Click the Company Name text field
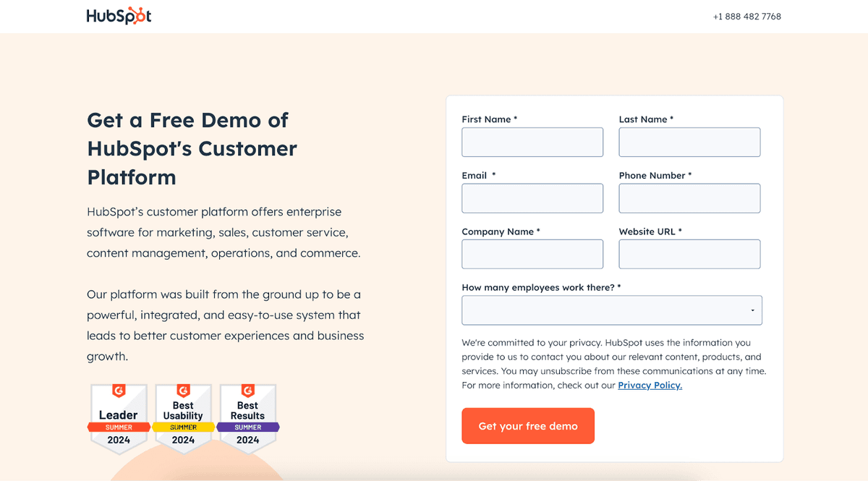This screenshot has width=868, height=481. point(532,255)
